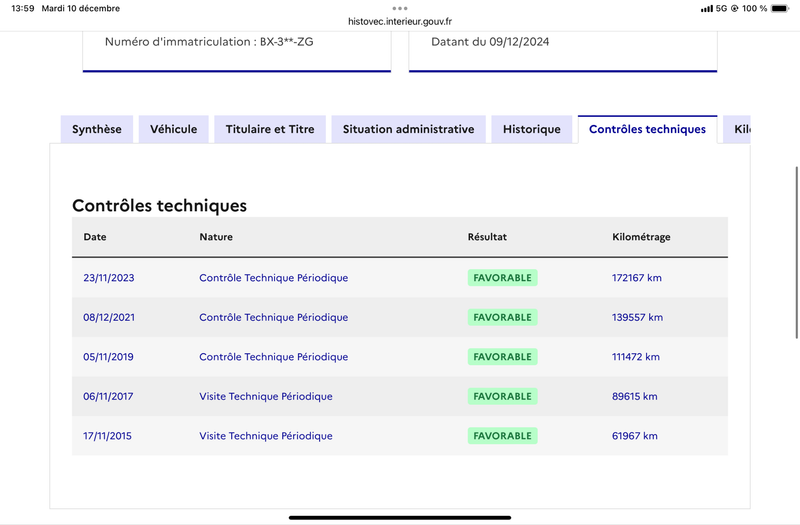Select the Contrôles techniques tab
800x525 pixels.
[647, 129]
